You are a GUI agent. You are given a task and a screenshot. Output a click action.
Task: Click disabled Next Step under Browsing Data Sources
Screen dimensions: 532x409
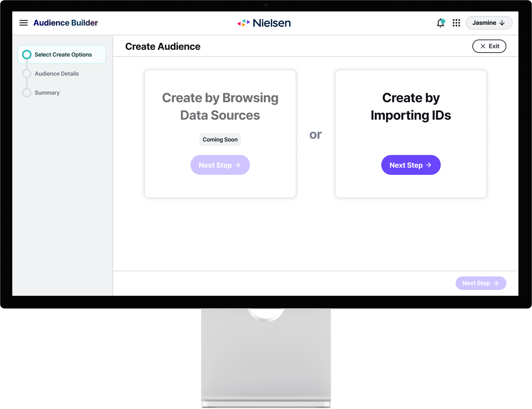point(220,165)
